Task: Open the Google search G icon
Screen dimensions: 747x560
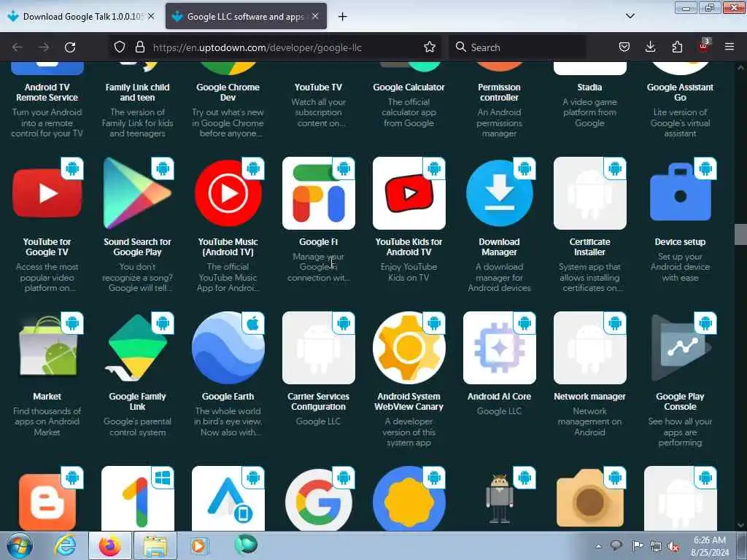Action: 319,499
